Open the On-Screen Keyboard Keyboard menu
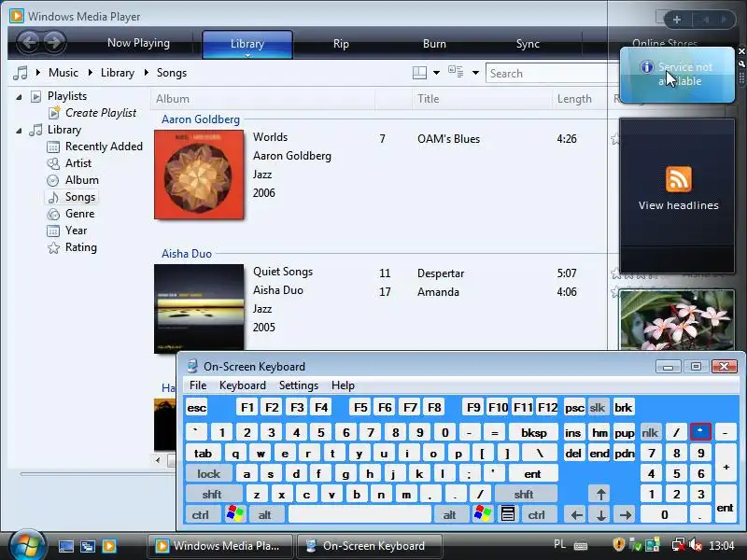This screenshot has width=747, height=560. click(243, 385)
